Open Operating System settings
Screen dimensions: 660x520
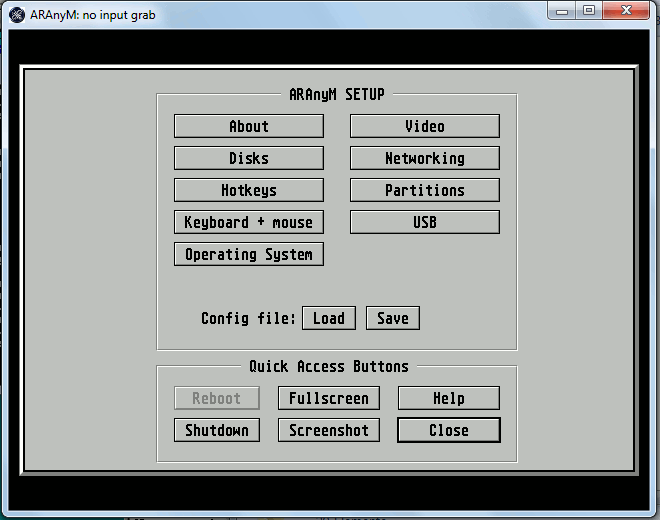249,254
